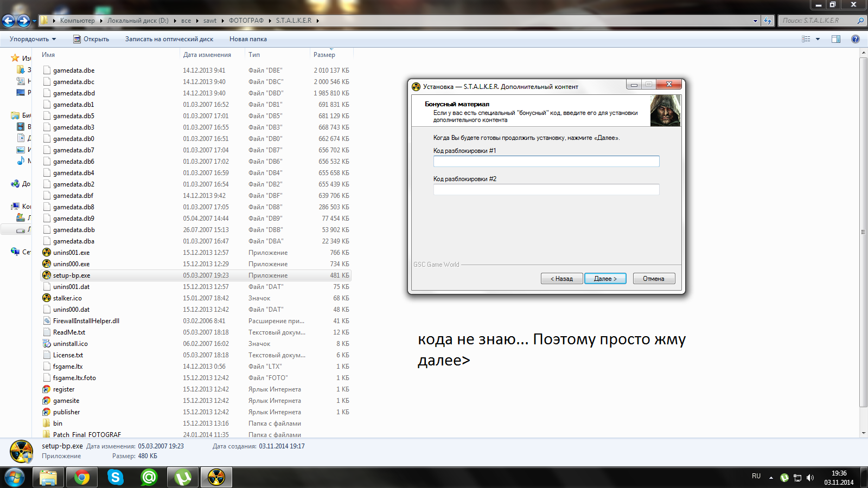Select the register internet shortcut icon
Viewport: 868px width, 488px height.
click(x=47, y=389)
